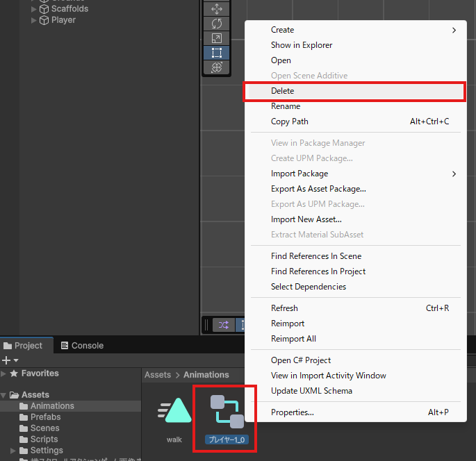
Task: Click the Scenes folder icon
Action: (24, 428)
